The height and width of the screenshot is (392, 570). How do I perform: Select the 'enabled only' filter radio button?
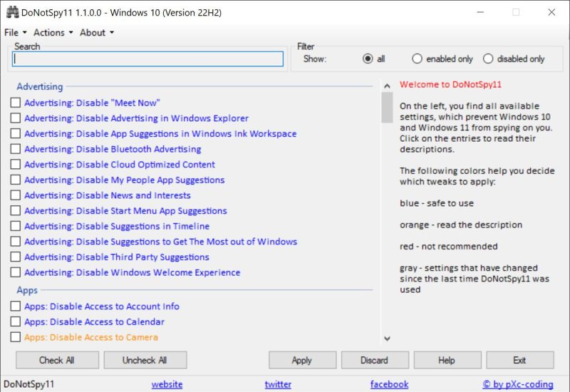(418, 59)
